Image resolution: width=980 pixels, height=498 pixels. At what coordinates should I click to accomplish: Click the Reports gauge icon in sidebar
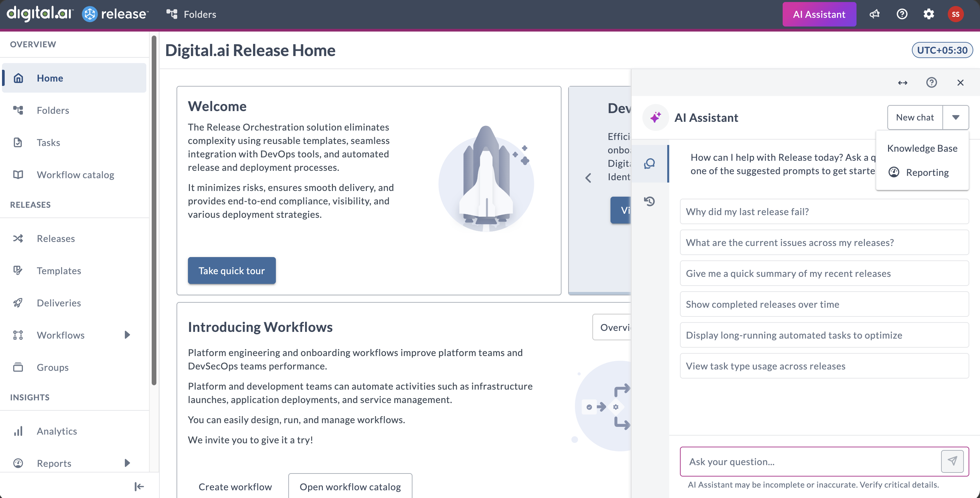18,463
